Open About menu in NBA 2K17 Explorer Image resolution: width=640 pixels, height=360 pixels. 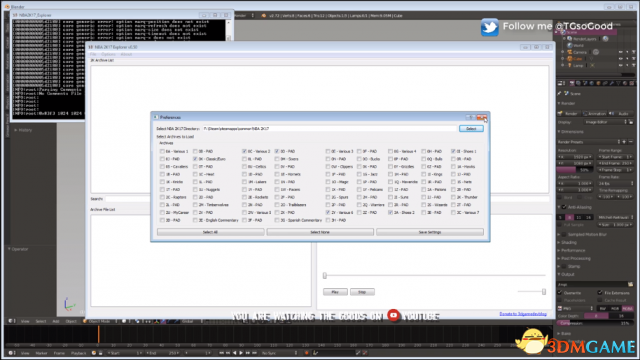tap(126, 54)
